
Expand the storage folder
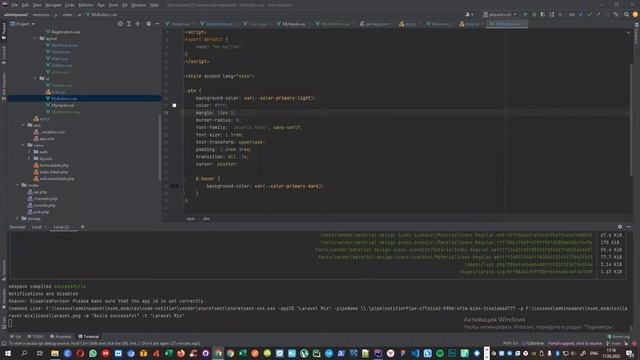[18, 218]
